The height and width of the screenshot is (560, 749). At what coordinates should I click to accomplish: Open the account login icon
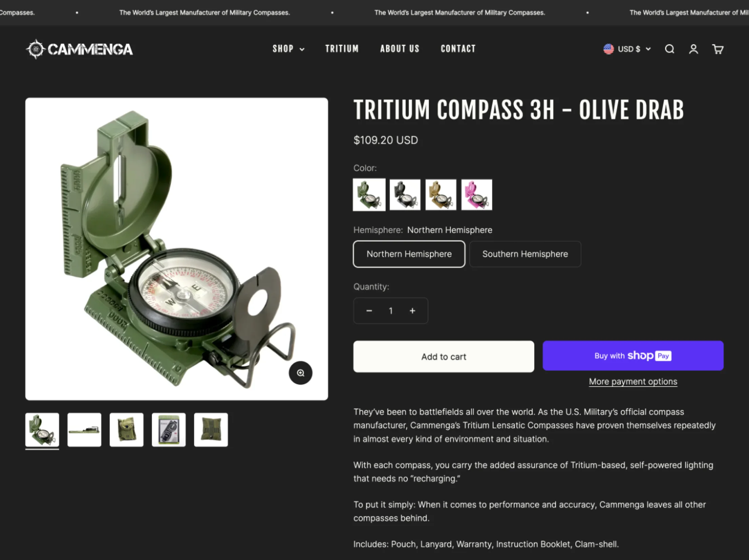tap(693, 49)
